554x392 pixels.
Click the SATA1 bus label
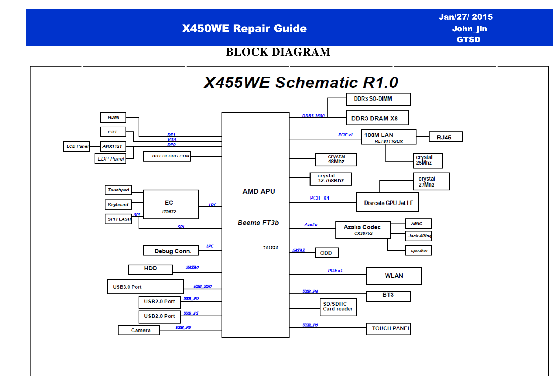(x=298, y=250)
